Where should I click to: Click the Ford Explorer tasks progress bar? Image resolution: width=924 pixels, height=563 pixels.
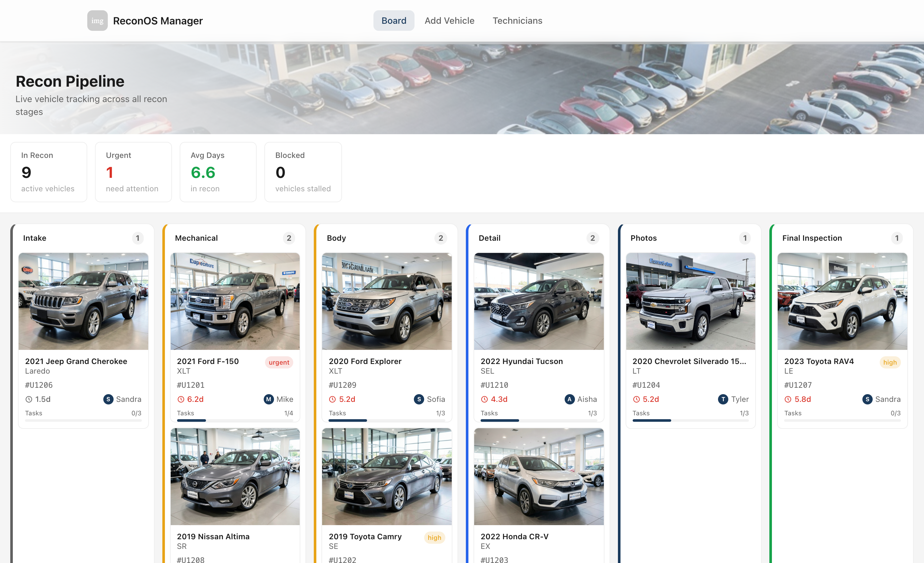click(x=387, y=420)
